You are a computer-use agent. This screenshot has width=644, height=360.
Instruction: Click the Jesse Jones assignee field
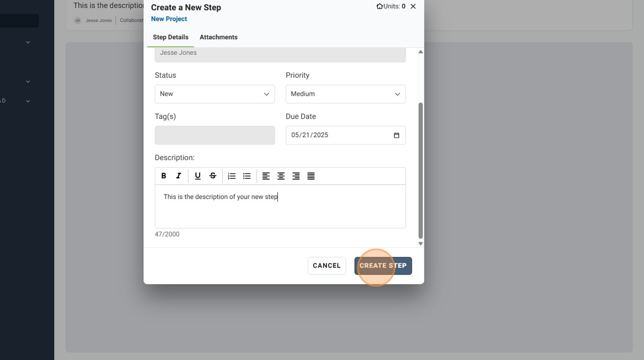280,54
